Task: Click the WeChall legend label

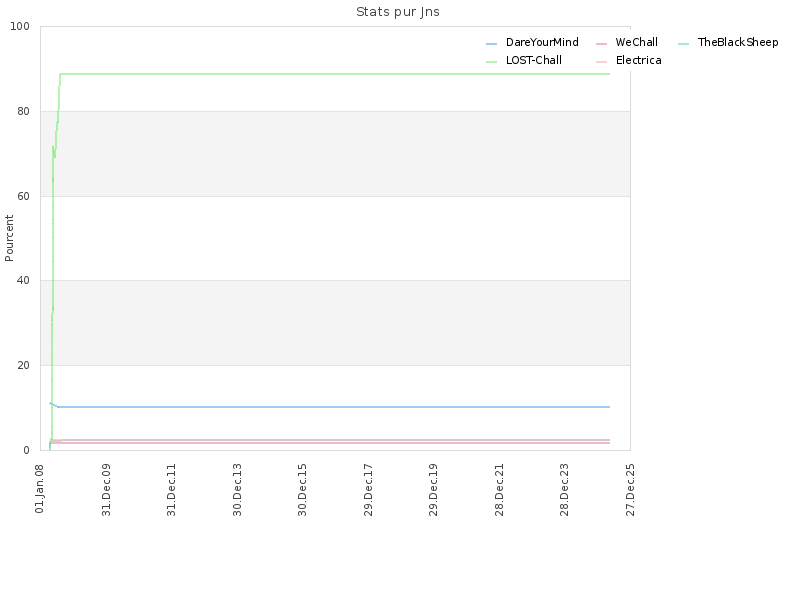Action: pyautogui.click(x=636, y=42)
